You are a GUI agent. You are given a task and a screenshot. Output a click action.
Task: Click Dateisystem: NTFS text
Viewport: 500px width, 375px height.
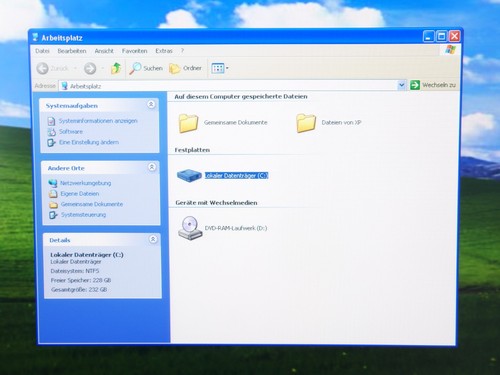pyautogui.click(x=75, y=271)
